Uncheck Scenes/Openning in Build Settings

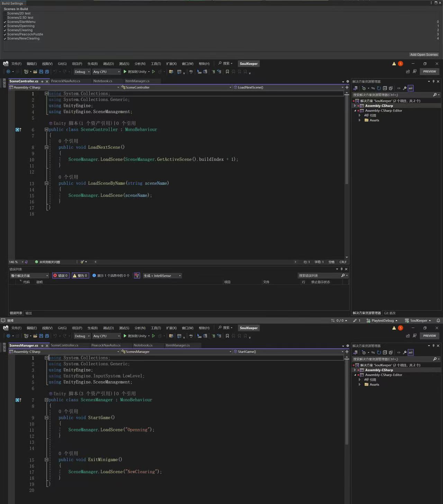[5, 26]
